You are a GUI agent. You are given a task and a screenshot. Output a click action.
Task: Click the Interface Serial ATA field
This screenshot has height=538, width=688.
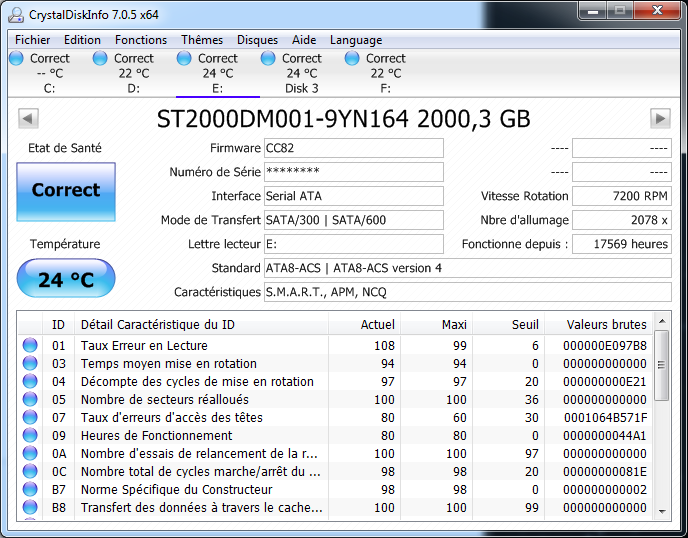point(354,196)
